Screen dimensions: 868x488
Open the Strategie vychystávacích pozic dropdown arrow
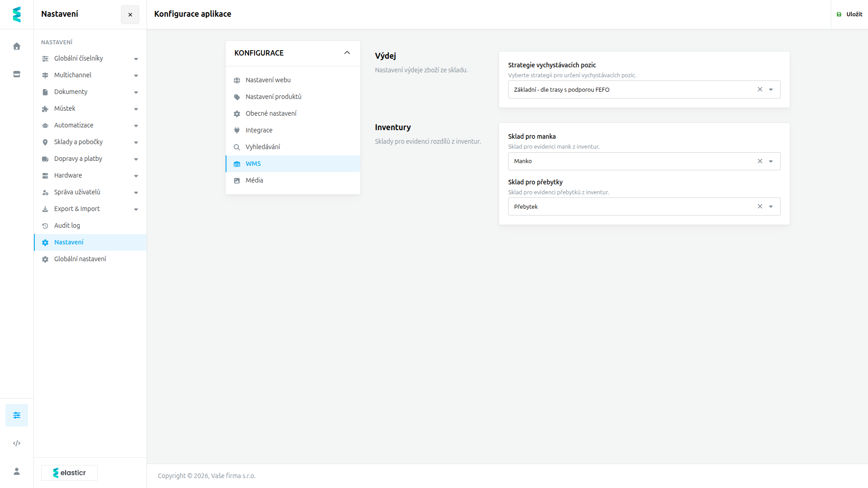pyautogui.click(x=771, y=89)
